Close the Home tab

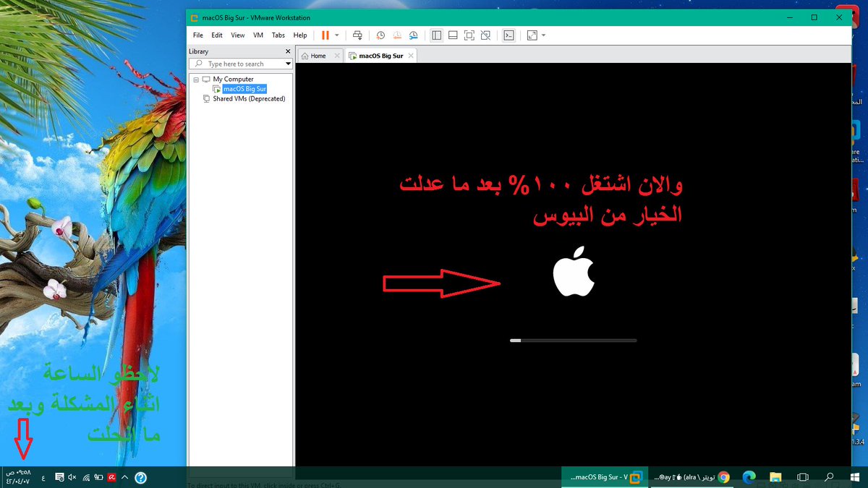[336, 56]
